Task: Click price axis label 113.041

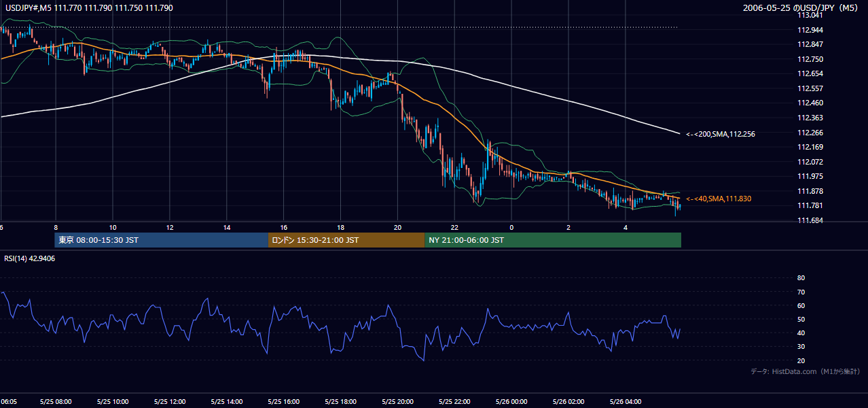Action: coord(810,15)
